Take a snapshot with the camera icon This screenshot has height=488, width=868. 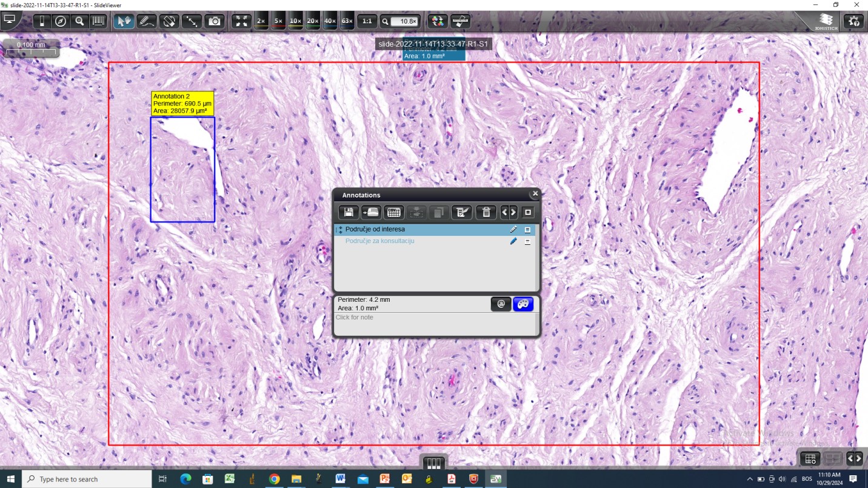[x=215, y=21]
